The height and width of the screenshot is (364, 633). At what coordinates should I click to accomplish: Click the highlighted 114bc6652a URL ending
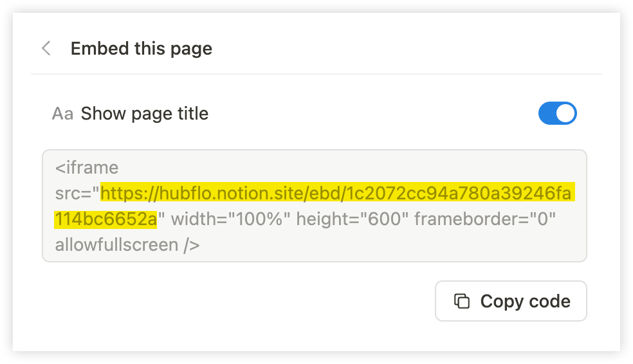[x=105, y=219]
